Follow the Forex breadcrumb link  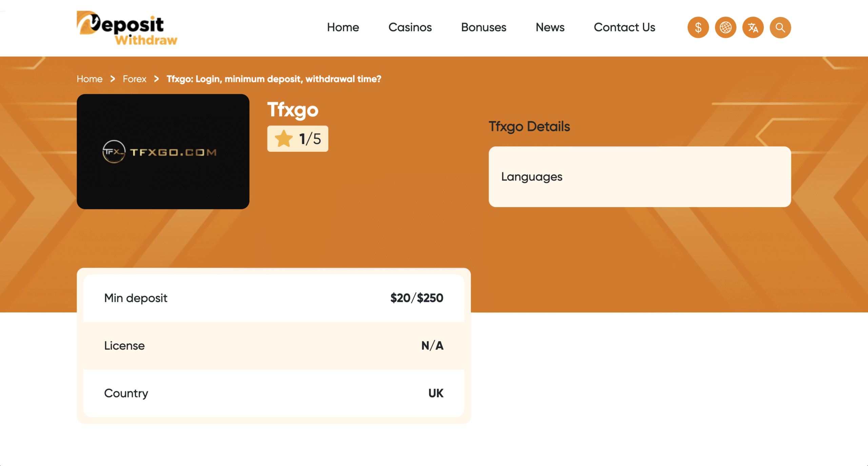(134, 79)
